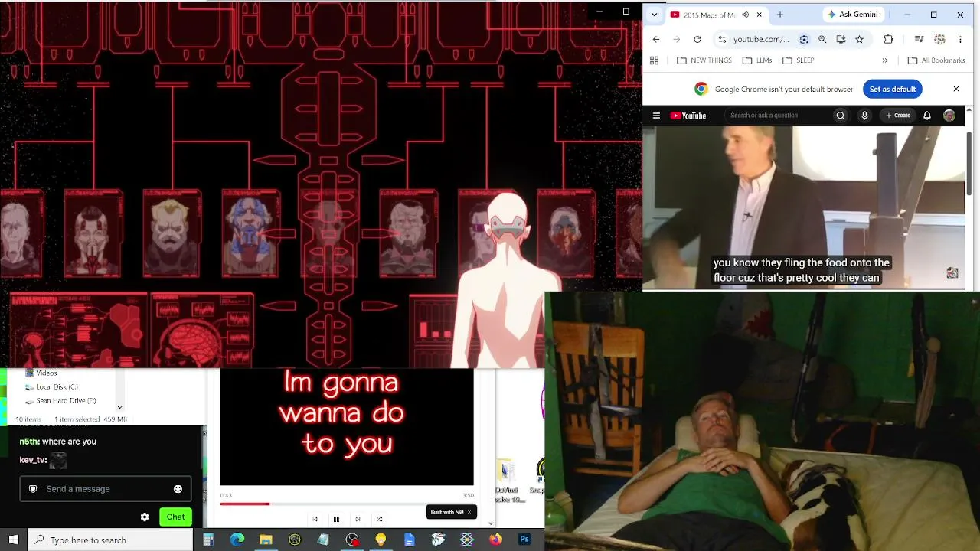Close the YouTube tab
The height and width of the screenshot is (551, 980).
click(x=759, y=15)
